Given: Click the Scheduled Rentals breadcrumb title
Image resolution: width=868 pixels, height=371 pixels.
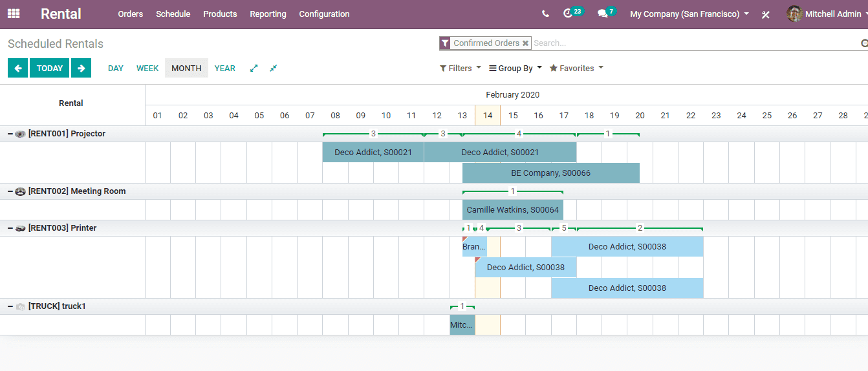Looking at the screenshot, I should pyautogui.click(x=56, y=44).
